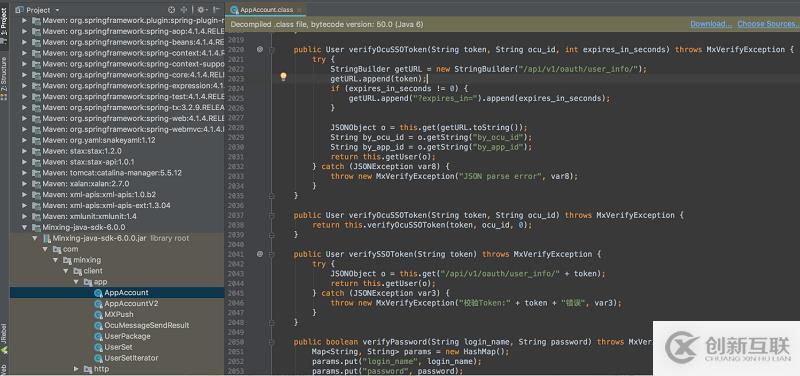This screenshot has height=376, width=800.
Task: Collapse the minxing package node
Action: pos(56,260)
